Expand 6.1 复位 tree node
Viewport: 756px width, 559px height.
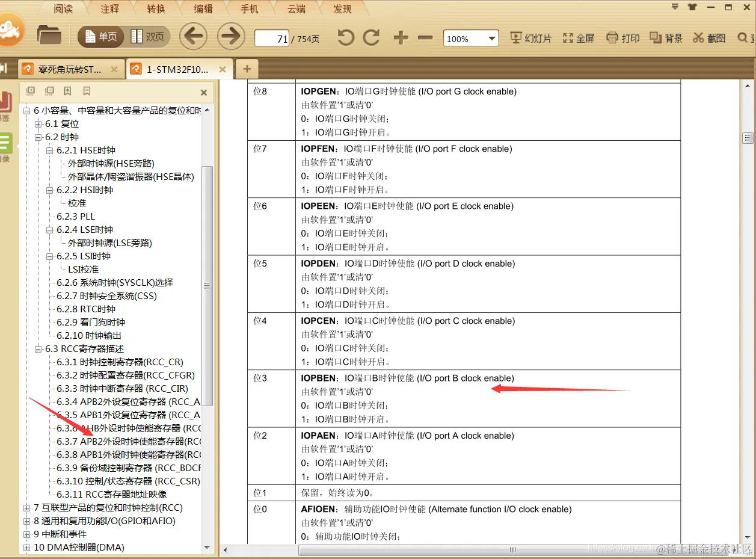38,124
